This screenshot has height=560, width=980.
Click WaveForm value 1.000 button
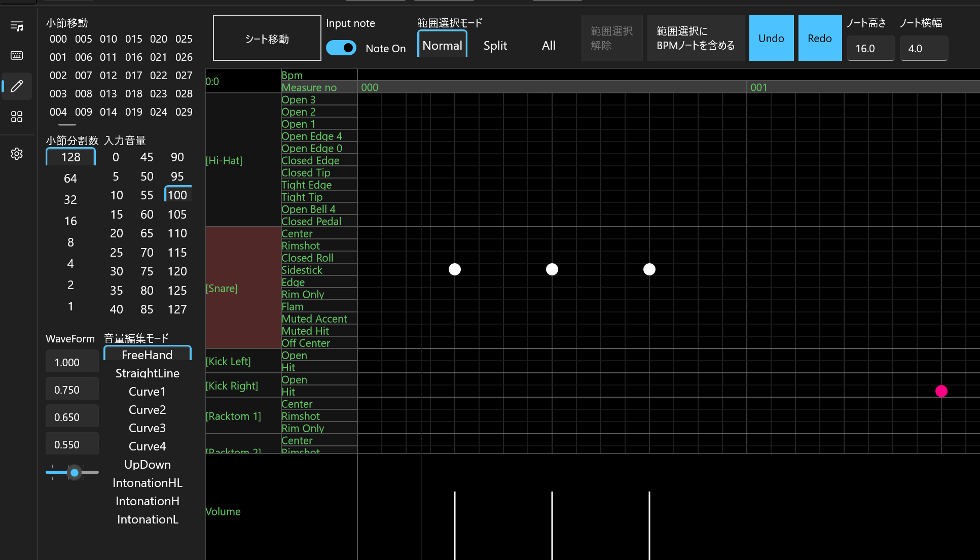click(x=72, y=362)
